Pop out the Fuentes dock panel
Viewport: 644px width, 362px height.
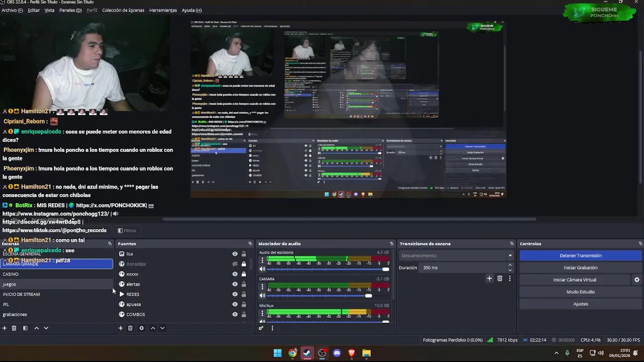pos(250,244)
